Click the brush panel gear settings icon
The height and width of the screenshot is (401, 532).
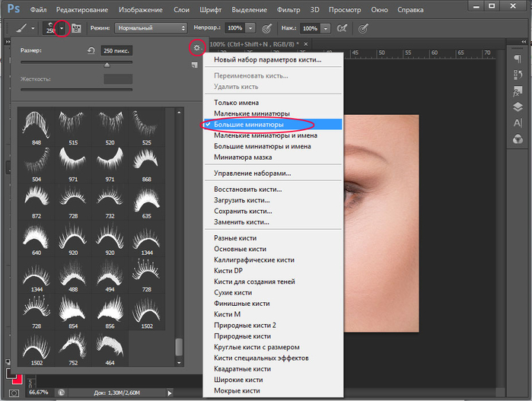pyautogui.click(x=196, y=48)
